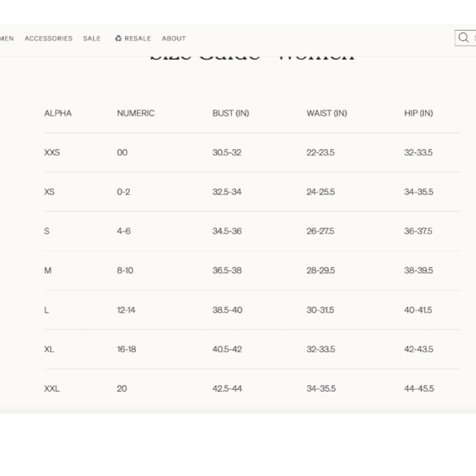Click the recycle icon beside Resale

pyautogui.click(x=119, y=39)
